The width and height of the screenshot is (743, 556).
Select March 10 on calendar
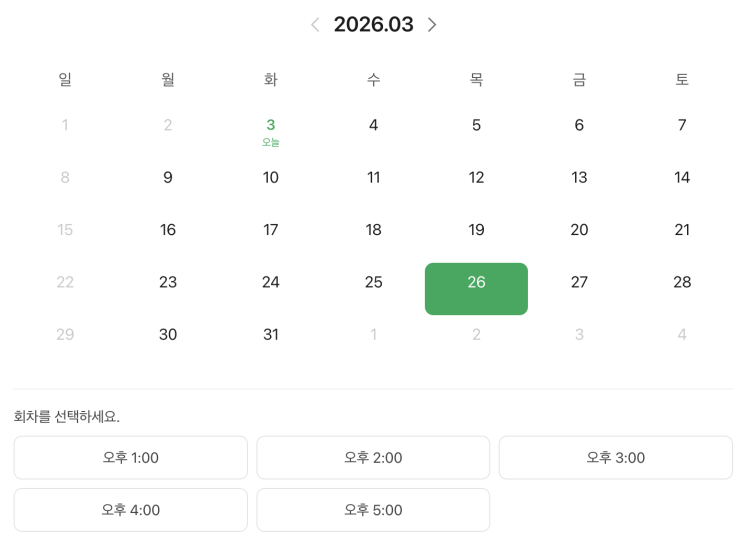tap(271, 178)
